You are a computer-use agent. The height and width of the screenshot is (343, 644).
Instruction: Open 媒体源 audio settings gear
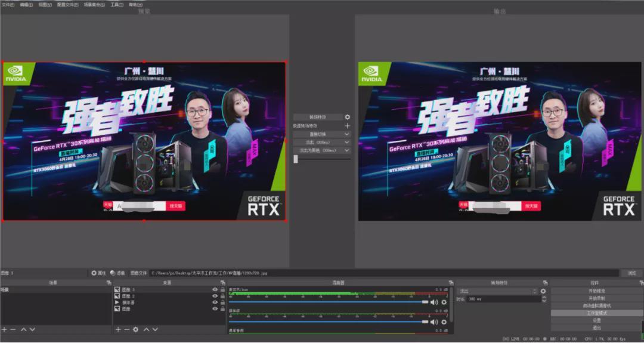point(444,322)
